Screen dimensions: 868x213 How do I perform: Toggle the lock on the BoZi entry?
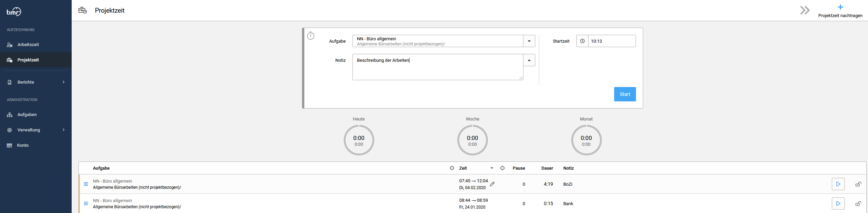[858, 184]
